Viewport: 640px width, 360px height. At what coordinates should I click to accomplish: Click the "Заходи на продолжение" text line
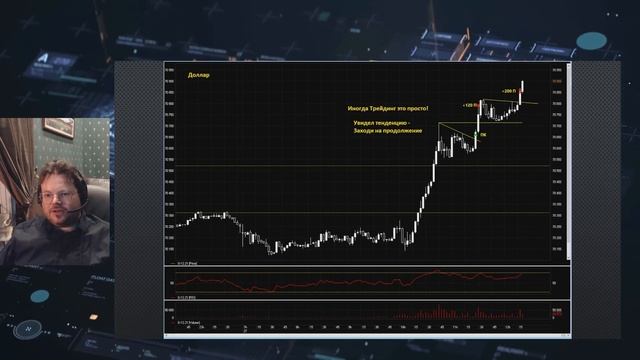[388, 131]
